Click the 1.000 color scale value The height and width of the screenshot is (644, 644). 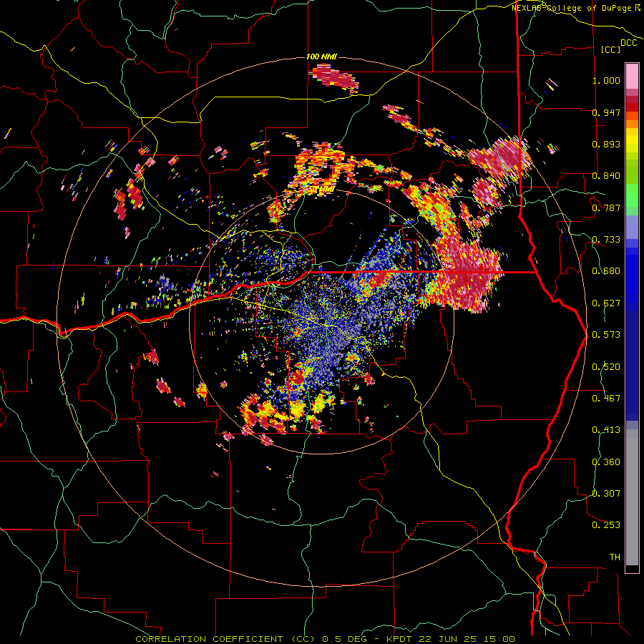click(x=606, y=80)
